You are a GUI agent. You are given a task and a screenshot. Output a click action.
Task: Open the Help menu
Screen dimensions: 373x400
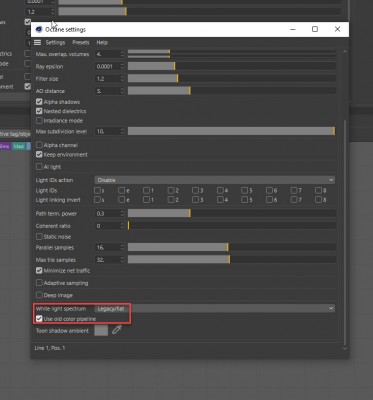click(102, 43)
